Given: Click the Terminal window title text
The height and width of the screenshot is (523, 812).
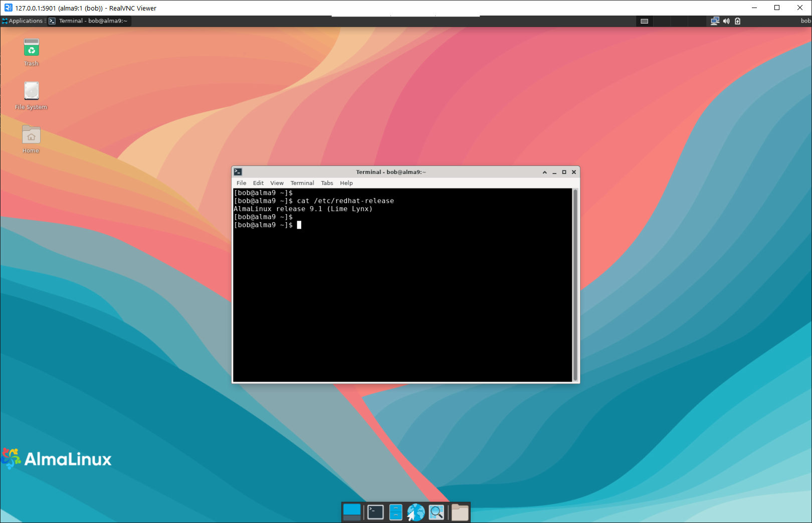Looking at the screenshot, I should [391, 172].
